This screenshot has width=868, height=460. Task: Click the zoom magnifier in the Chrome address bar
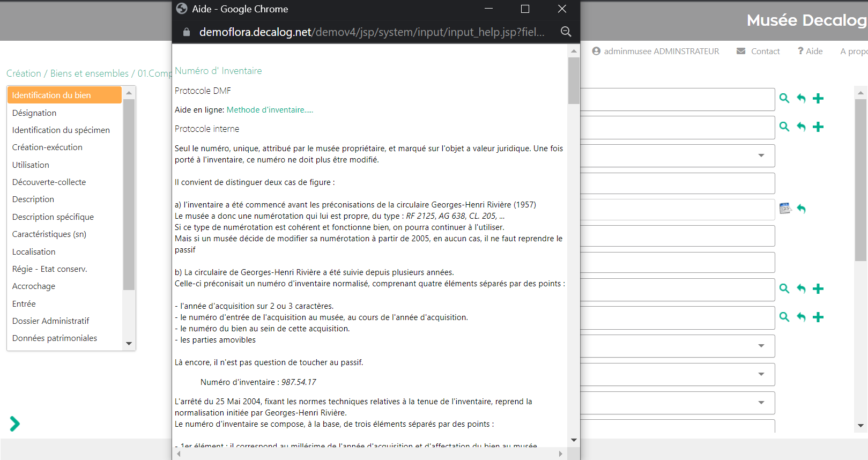[566, 32]
